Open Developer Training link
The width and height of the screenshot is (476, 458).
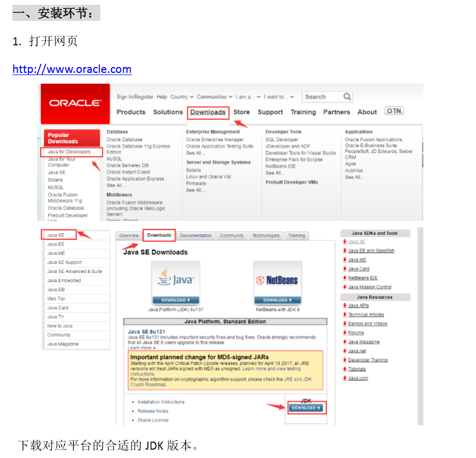tap(368, 360)
